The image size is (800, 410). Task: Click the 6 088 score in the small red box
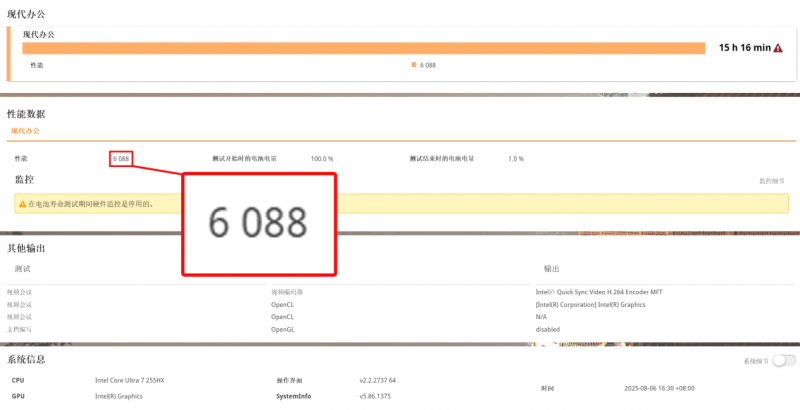pos(121,159)
